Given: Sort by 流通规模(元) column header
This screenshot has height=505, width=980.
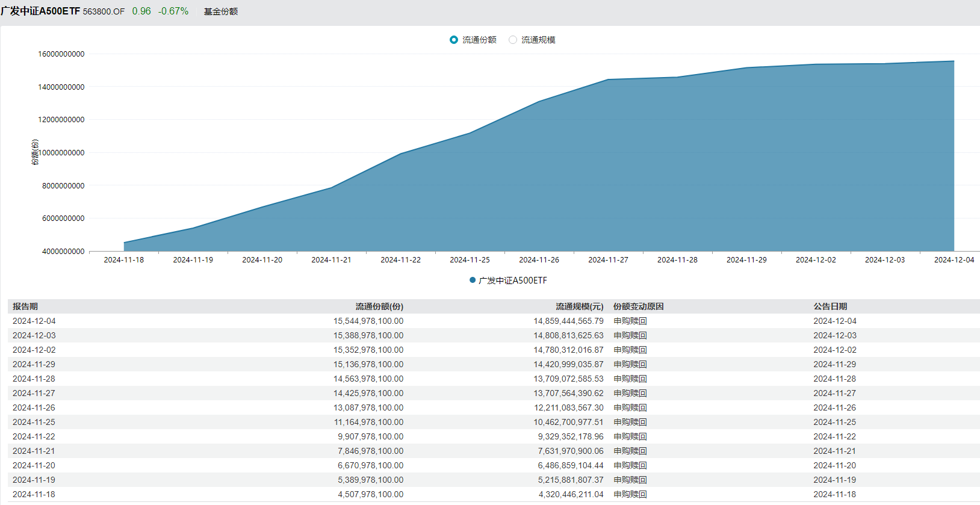Looking at the screenshot, I should coord(579,306).
